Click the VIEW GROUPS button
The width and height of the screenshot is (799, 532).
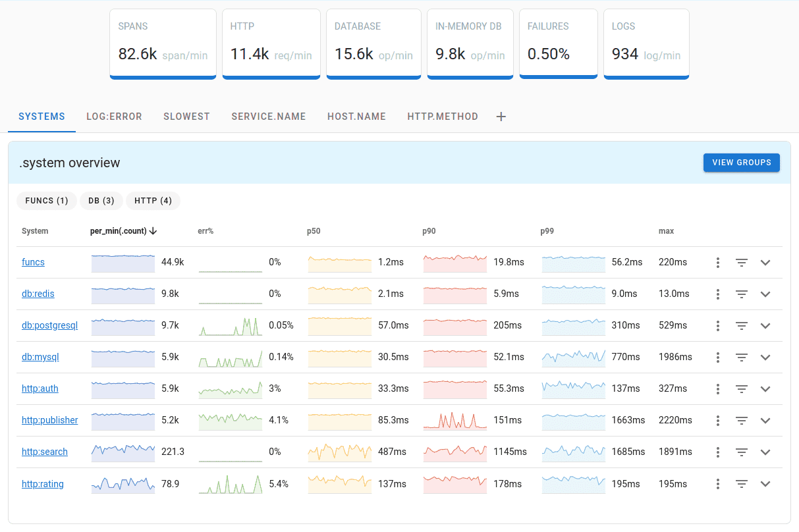click(x=742, y=163)
